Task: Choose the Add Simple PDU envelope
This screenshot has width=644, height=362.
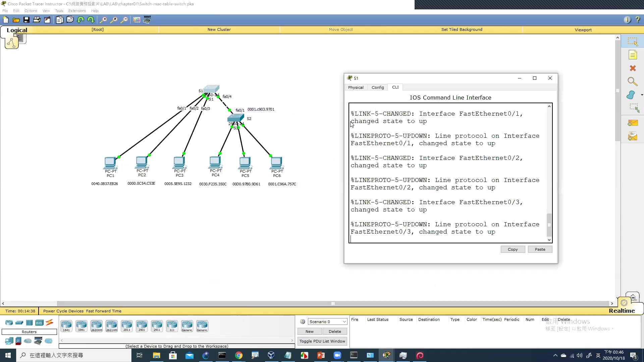Action: [633, 123]
